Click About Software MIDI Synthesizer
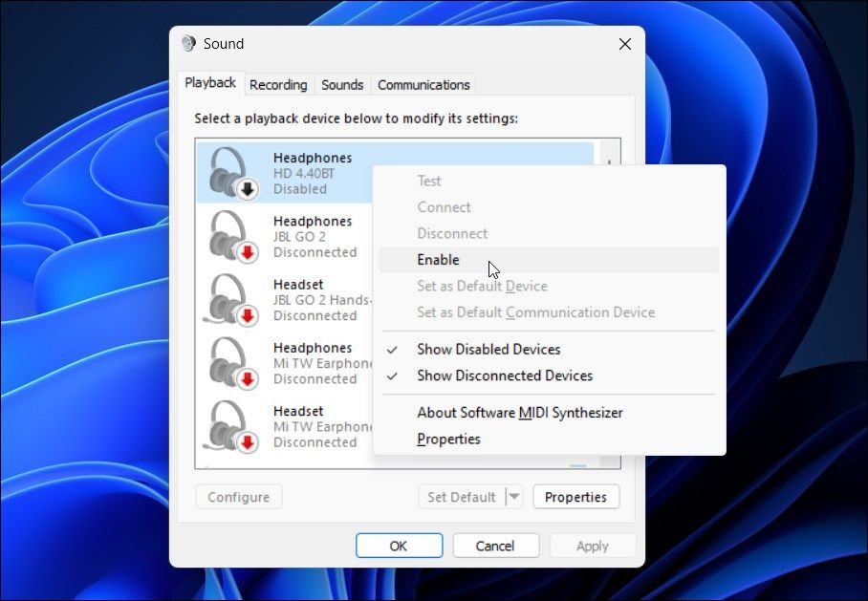The width and height of the screenshot is (868, 601). tap(520, 412)
